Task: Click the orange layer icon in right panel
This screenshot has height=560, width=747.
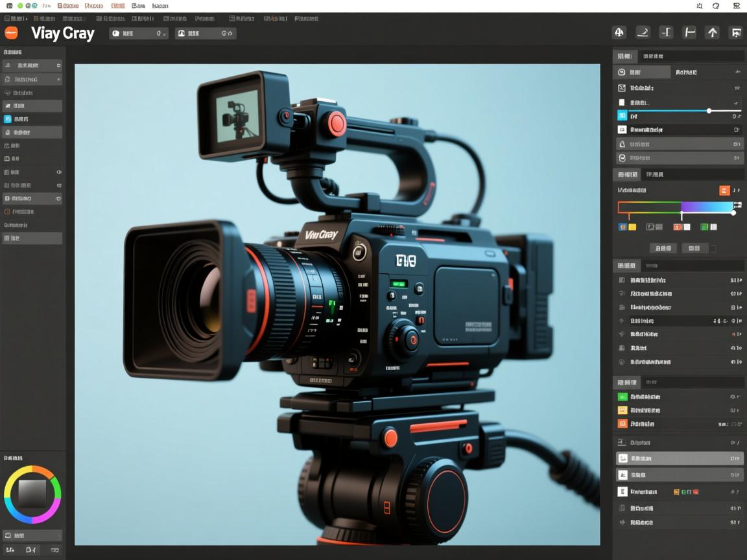Action: tap(622, 424)
